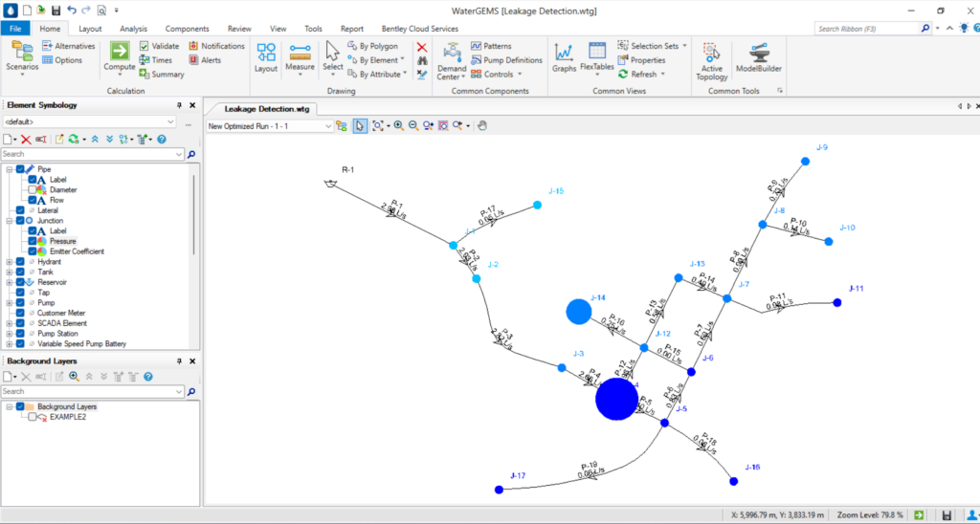
Task: Open the By Element dropdown arrow
Action: coord(403,60)
